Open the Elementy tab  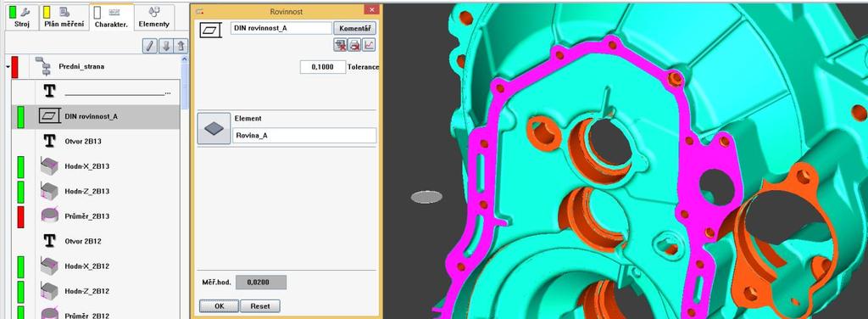tap(154, 17)
